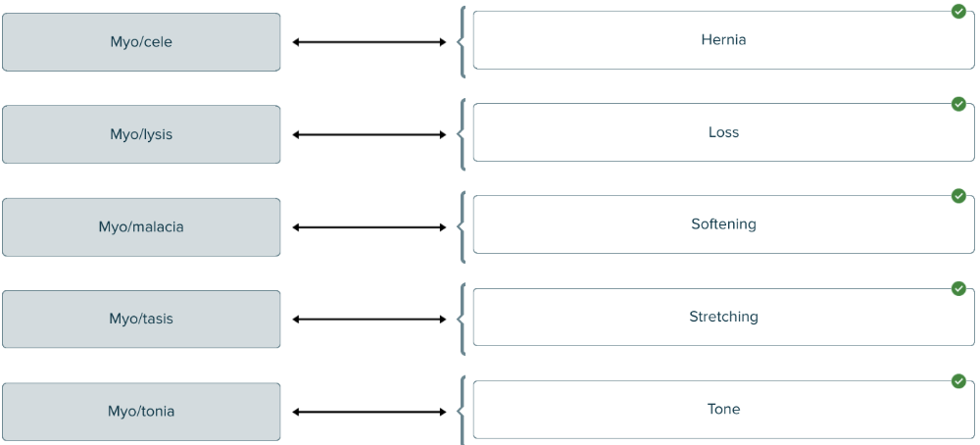
Task: Click the Hernia answer box
Action: [723, 40]
